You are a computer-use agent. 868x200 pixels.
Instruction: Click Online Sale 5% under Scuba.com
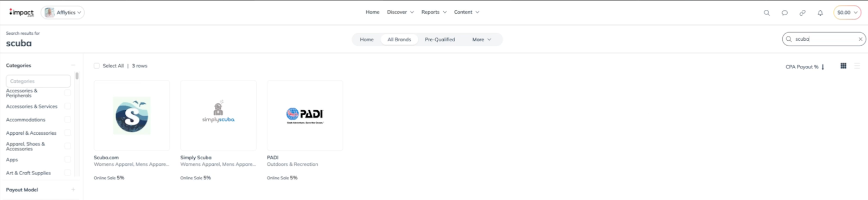point(109,178)
